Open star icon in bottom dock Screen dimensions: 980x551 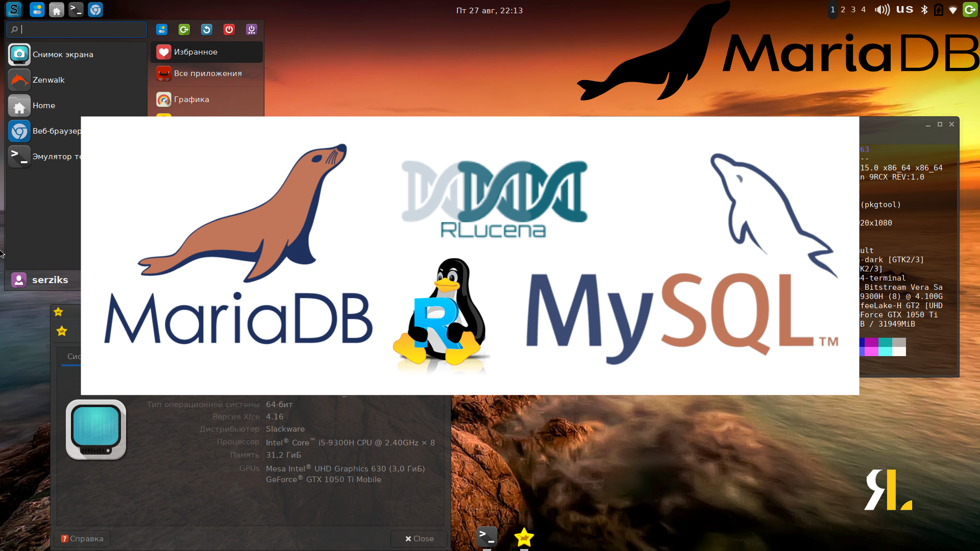click(524, 537)
